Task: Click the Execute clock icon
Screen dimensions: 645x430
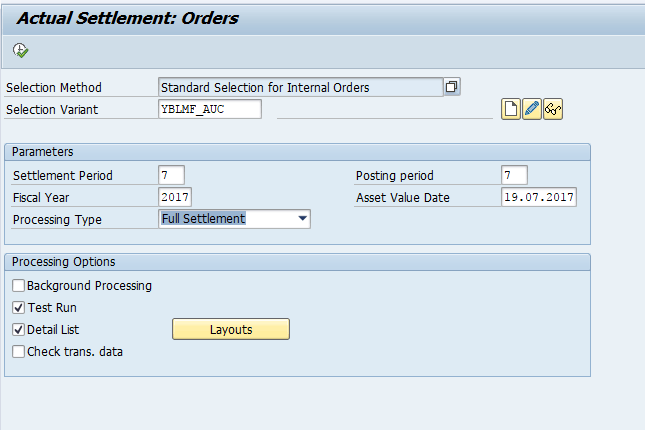Action: pos(20,49)
